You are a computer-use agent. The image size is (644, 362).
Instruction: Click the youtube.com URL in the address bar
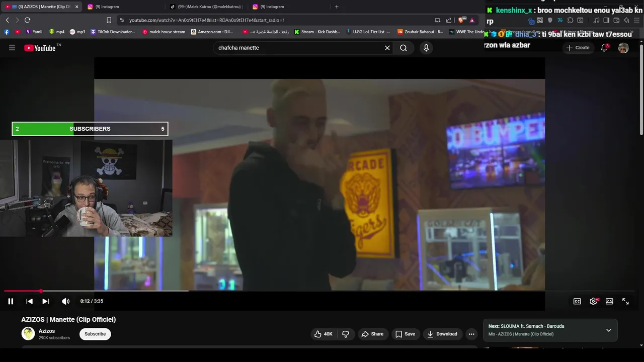207,20
